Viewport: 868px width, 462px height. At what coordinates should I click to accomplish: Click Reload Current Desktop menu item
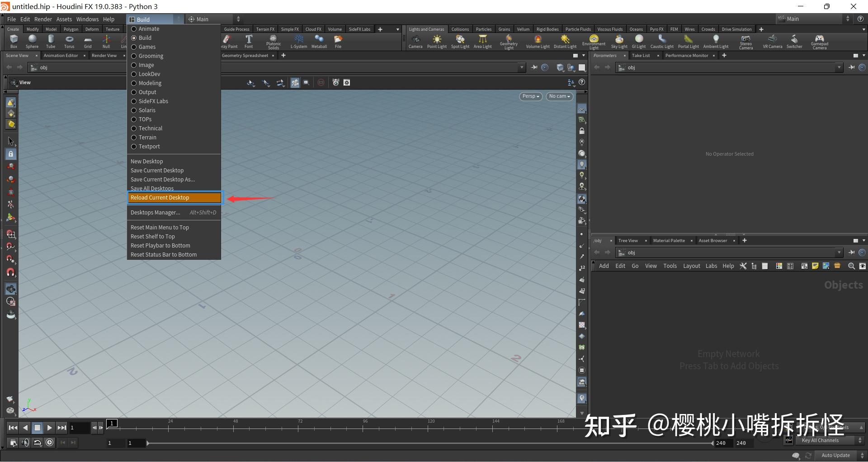(x=174, y=197)
